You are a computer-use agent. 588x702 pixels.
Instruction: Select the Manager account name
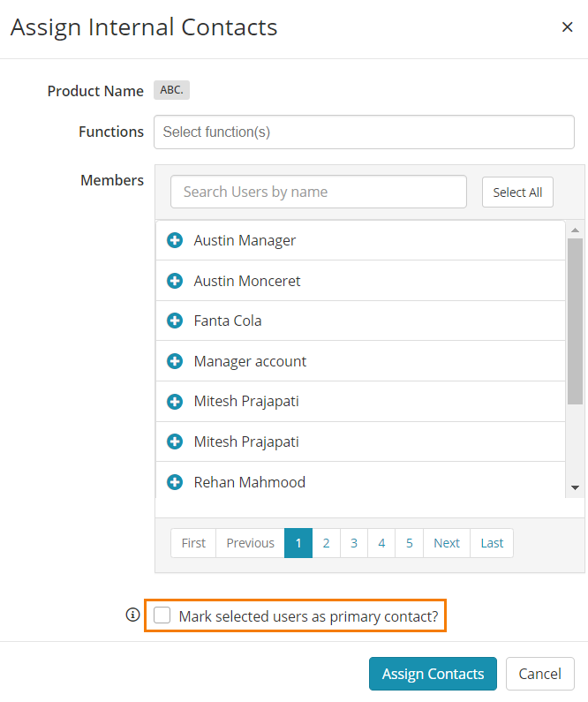(250, 362)
